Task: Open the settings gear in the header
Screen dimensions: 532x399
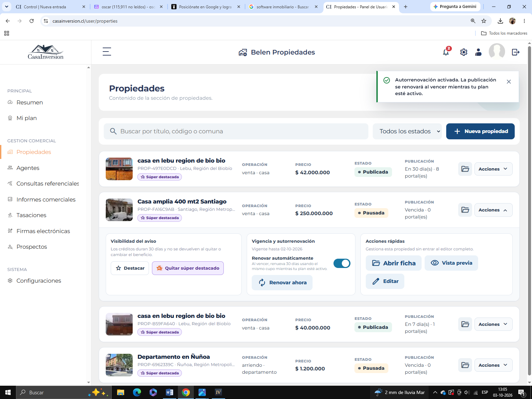Action: point(464,52)
